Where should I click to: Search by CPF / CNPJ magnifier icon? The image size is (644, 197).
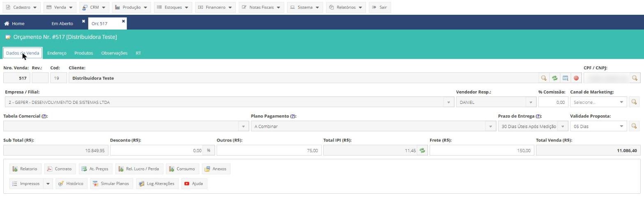pyautogui.click(x=635, y=78)
